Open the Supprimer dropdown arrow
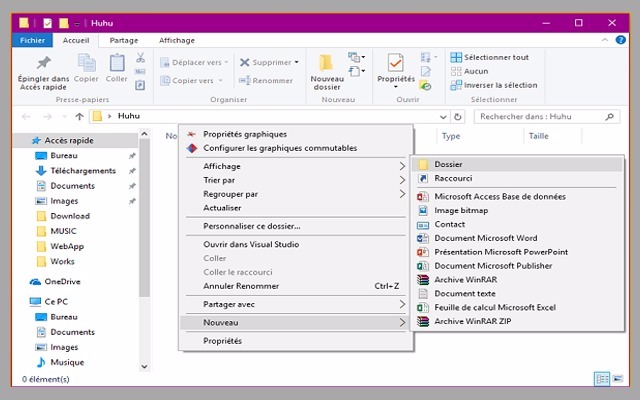Screen dimensions: 640x400 [297, 62]
